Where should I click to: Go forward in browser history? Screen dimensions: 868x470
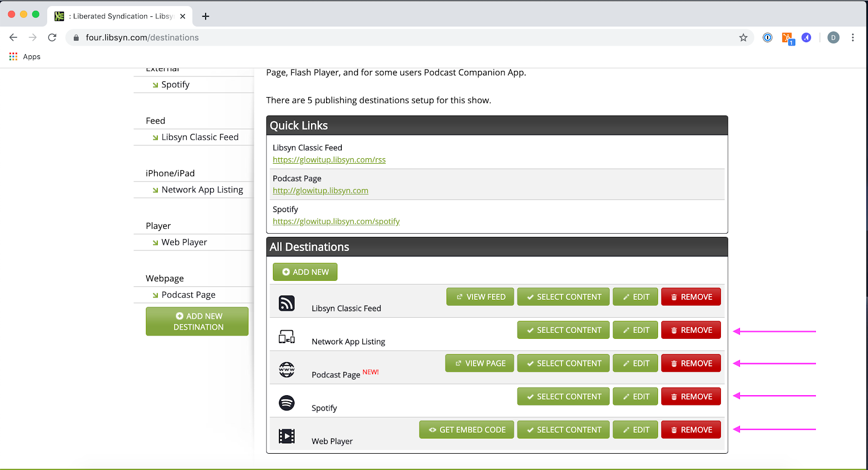pos(33,37)
